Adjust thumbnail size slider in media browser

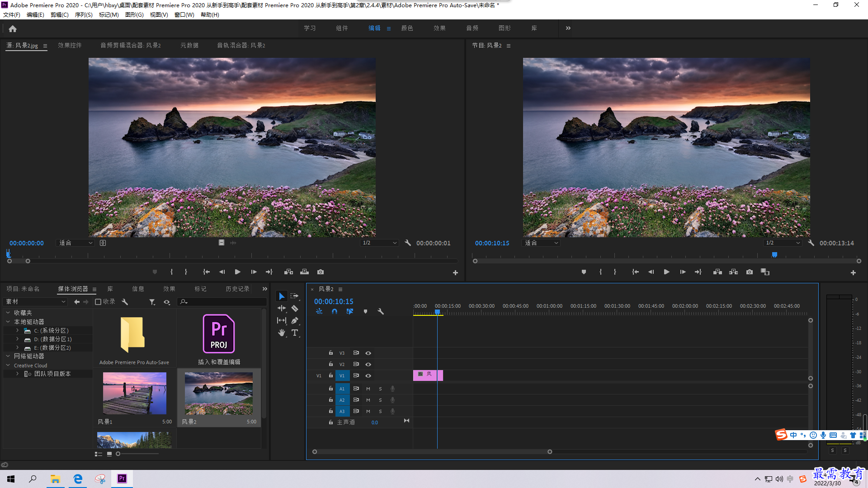pos(118,454)
